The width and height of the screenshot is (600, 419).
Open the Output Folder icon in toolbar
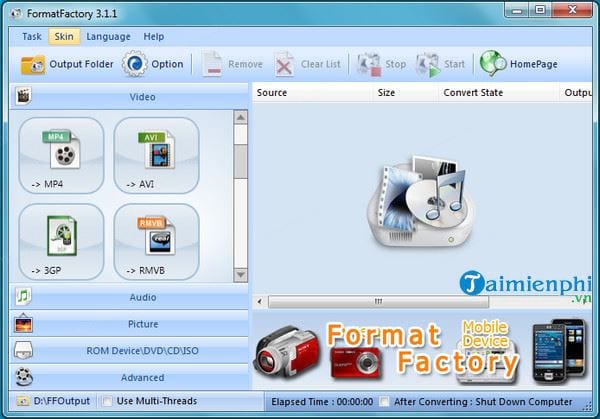[x=33, y=64]
